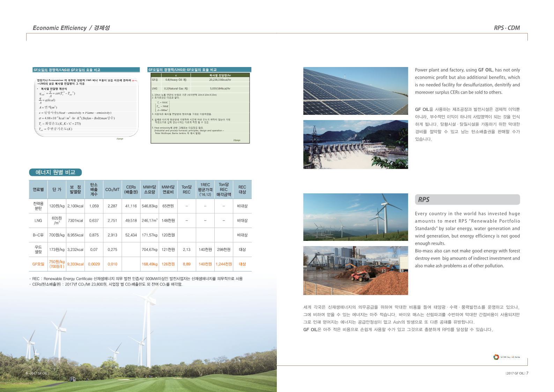Click the 'Ton당 REC' column header

click(x=187, y=190)
